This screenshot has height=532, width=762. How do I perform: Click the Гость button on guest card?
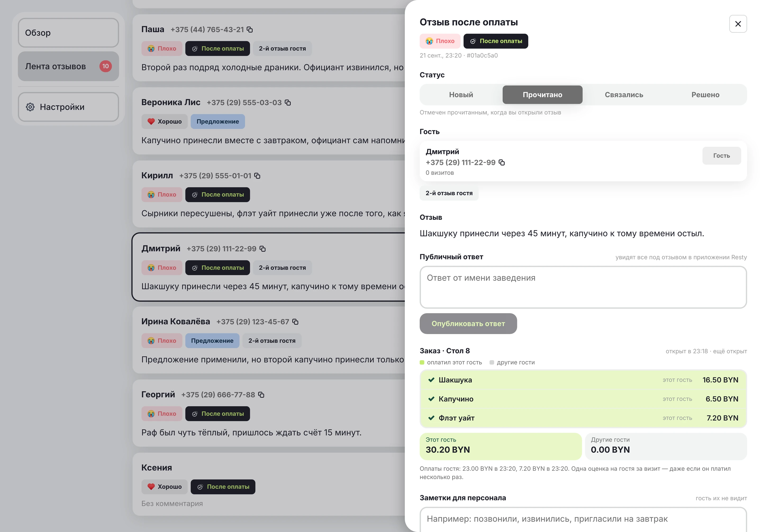point(722,155)
